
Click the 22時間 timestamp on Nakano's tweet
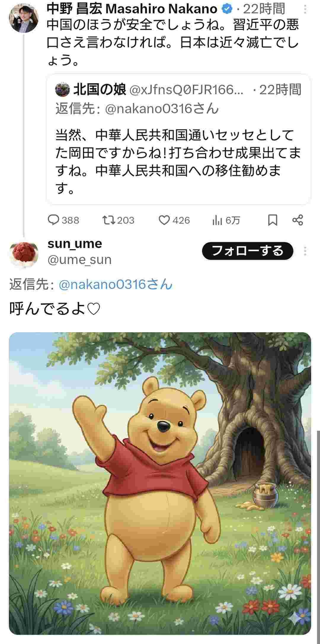(264, 9)
